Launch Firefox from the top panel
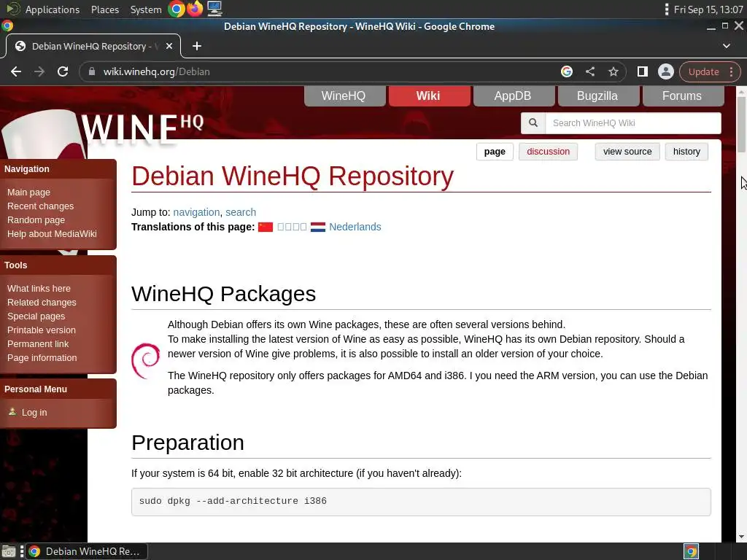The height and width of the screenshot is (560, 747). (195, 9)
